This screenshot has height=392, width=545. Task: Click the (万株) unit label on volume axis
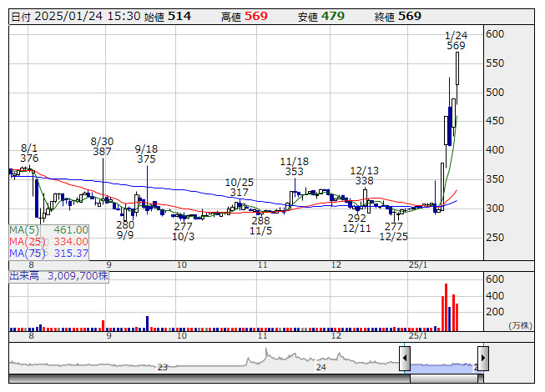(520, 325)
